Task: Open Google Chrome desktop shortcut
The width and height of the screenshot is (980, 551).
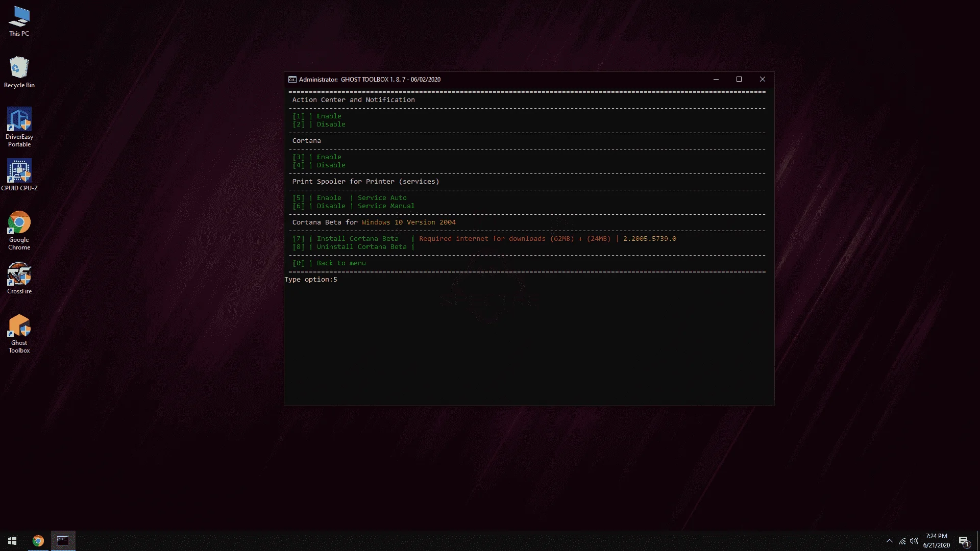Action: click(x=19, y=231)
